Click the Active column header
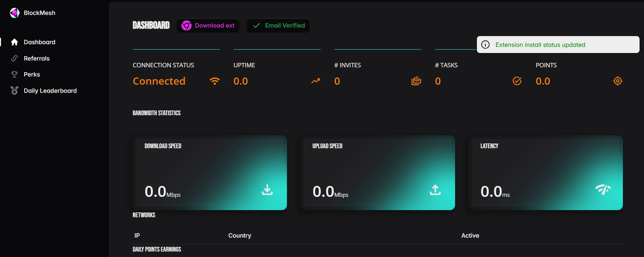The height and width of the screenshot is (257, 644). [x=470, y=236]
